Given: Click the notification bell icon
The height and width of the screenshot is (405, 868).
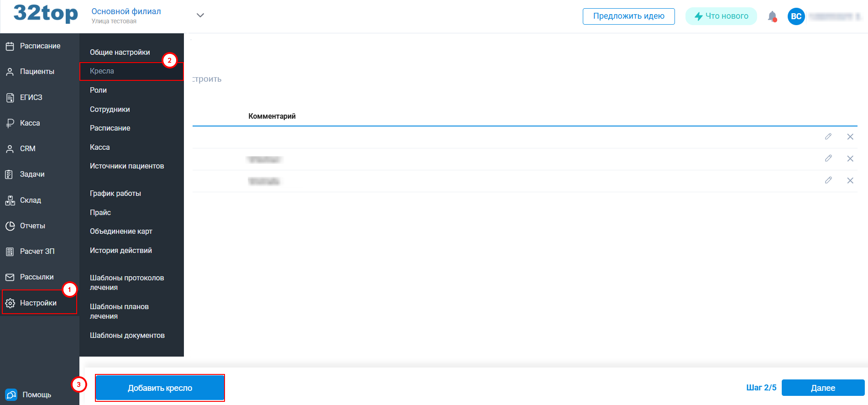Looking at the screenshot, I should tap(772, 16).
